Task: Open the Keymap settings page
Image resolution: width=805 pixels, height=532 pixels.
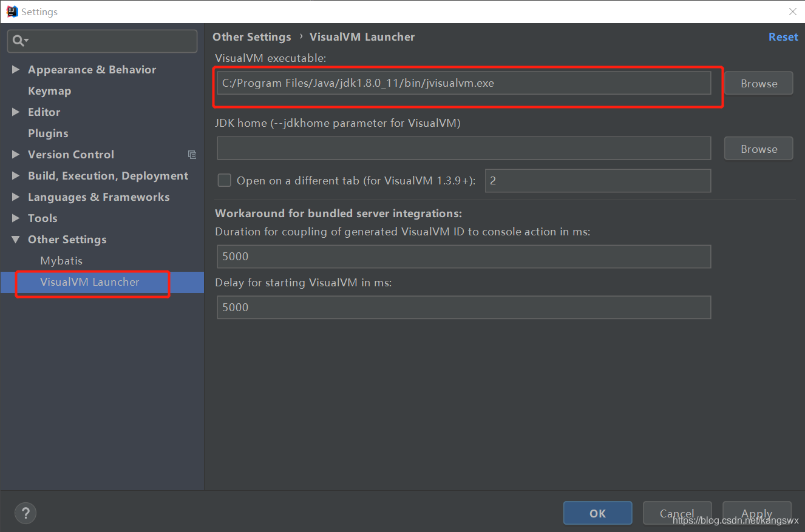Action: point(49,91)
